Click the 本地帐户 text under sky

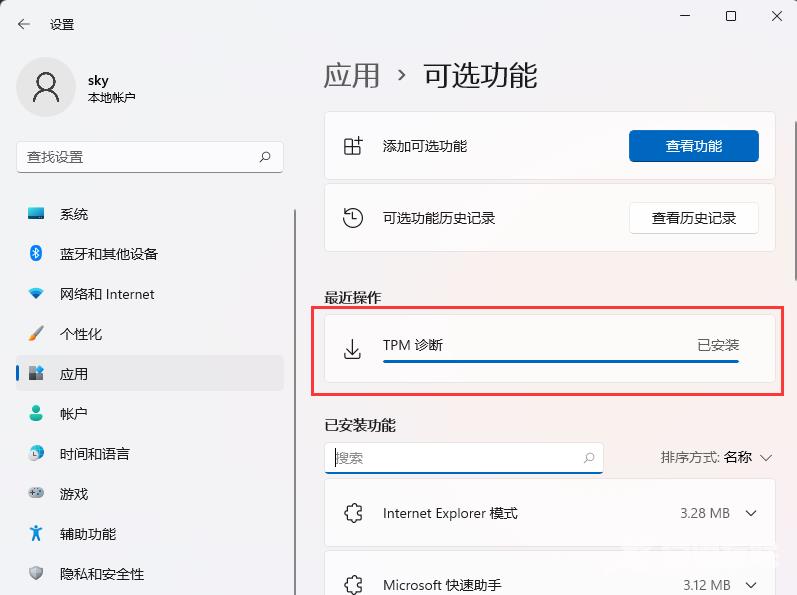point(111,97)
